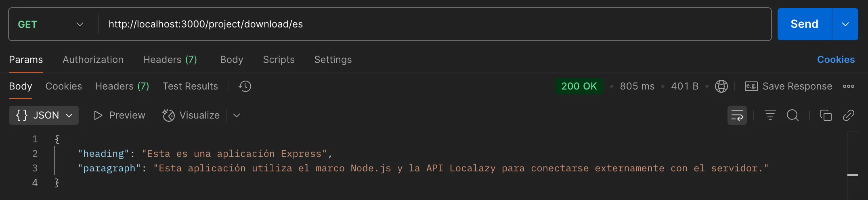This screenshot has width=868, height=200.
Task: Switch to the Authorization tab
Action: [93, 60]
